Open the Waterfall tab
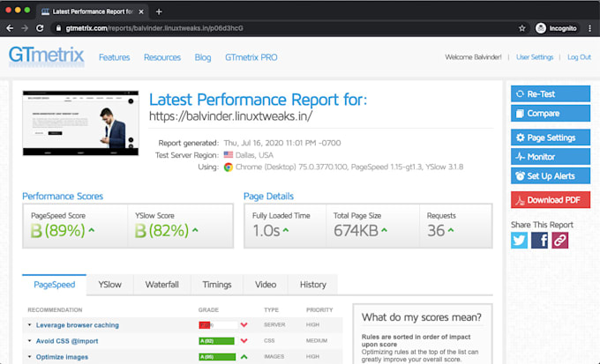Viewport: 600px width, 364px height. click(x=161, y=285)
